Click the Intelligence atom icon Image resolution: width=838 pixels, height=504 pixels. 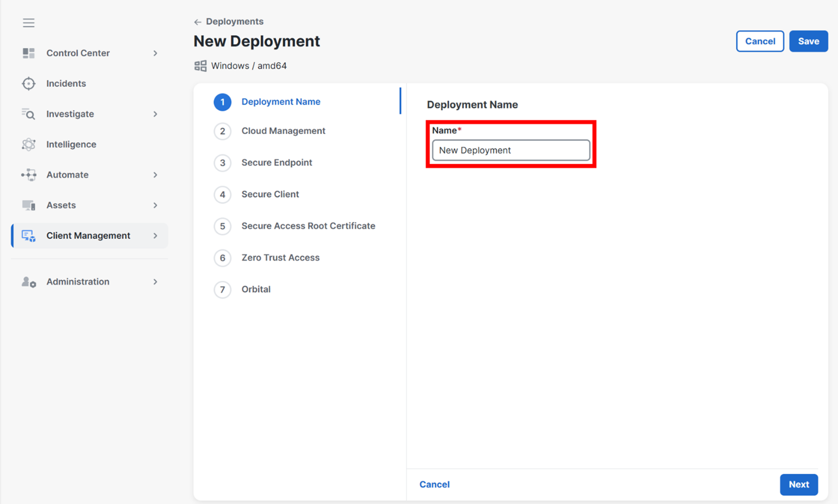pyautogui.click(x=29, y=145)
